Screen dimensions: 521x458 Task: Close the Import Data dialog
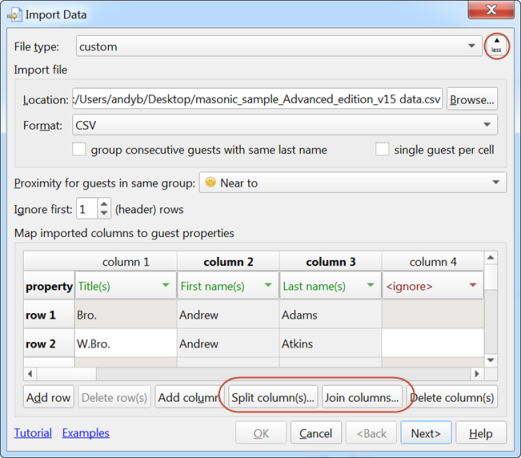click(x=491, y=10)
